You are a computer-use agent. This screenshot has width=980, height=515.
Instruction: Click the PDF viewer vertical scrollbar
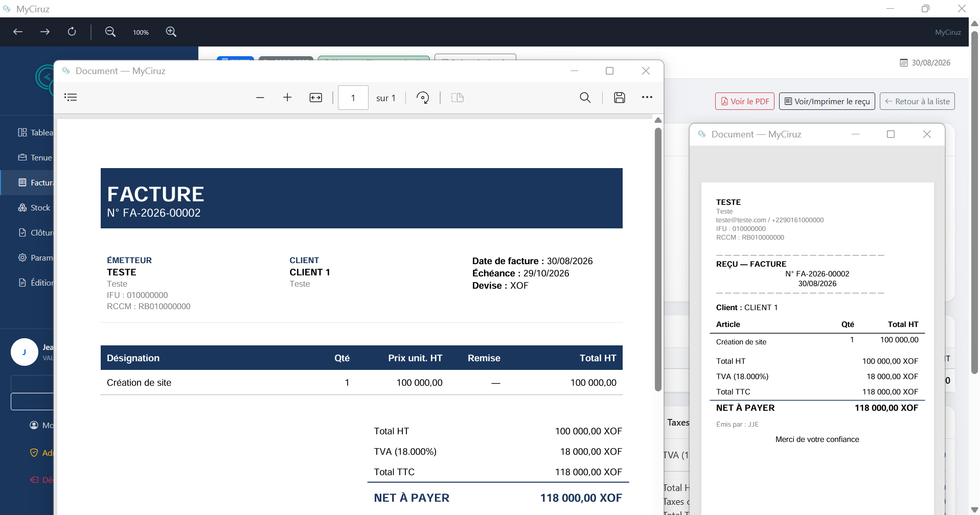pos(658,260)
